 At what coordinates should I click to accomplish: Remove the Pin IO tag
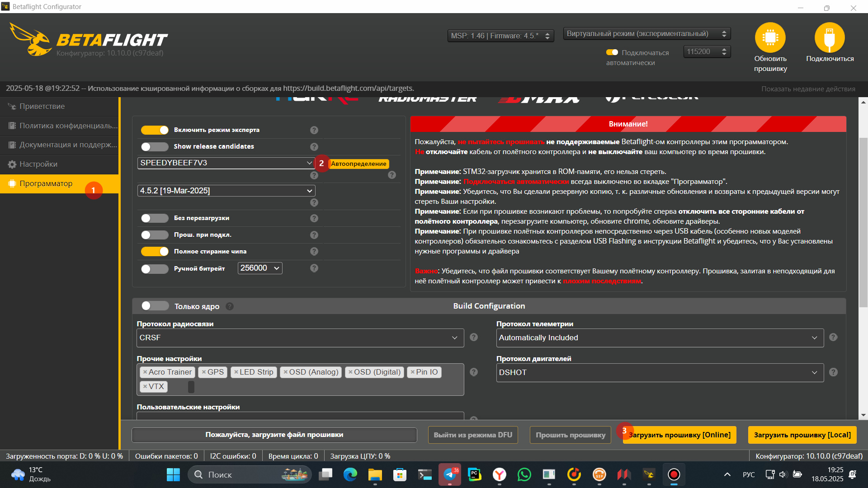tap(413, 372)
